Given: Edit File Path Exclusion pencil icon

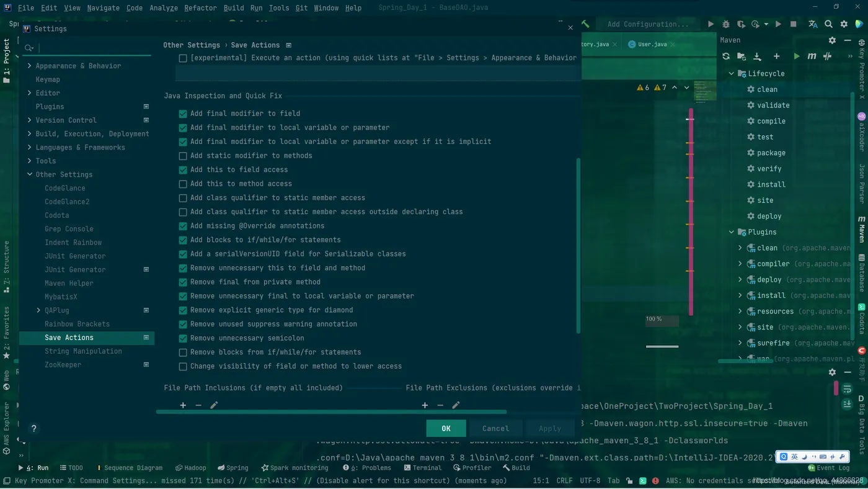Looking at the screenshot, I should pyautogui.click(x=456, y=405).
